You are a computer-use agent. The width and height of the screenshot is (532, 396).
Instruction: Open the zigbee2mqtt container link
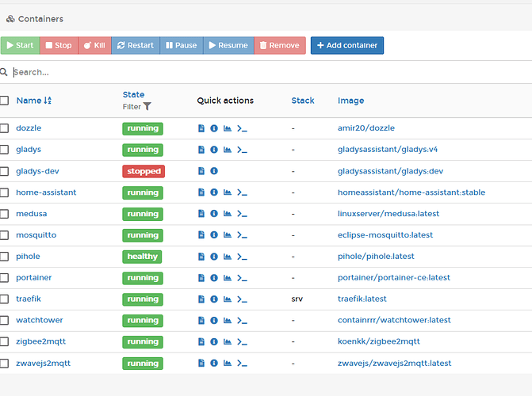[40, 342]
